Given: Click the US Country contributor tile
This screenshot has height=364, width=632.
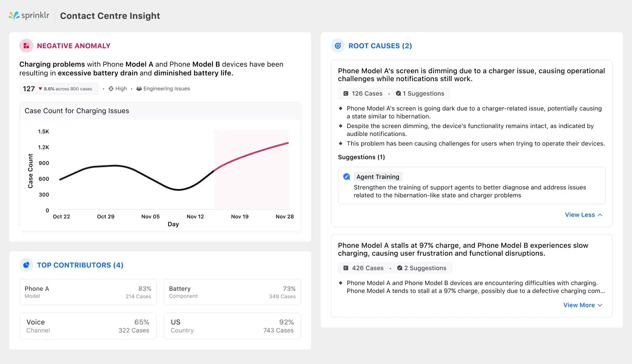Looking at the screenshot, I should click(x=232, y=325).
